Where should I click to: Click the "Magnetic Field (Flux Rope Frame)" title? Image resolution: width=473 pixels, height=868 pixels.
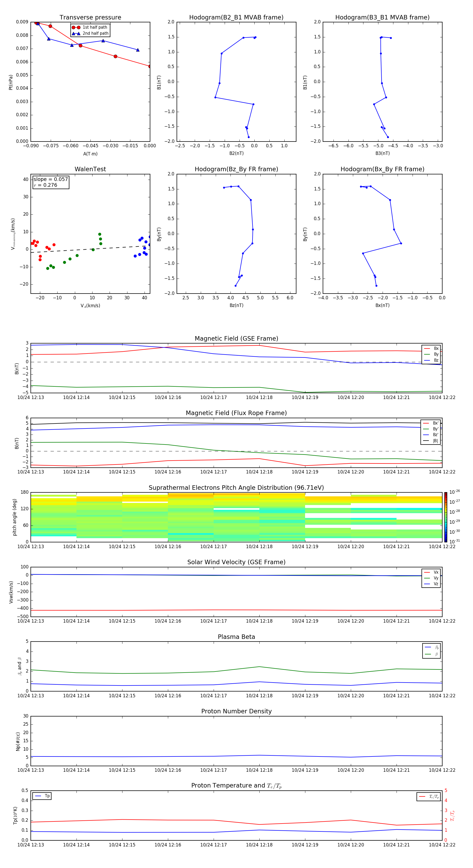pos(236,413)
